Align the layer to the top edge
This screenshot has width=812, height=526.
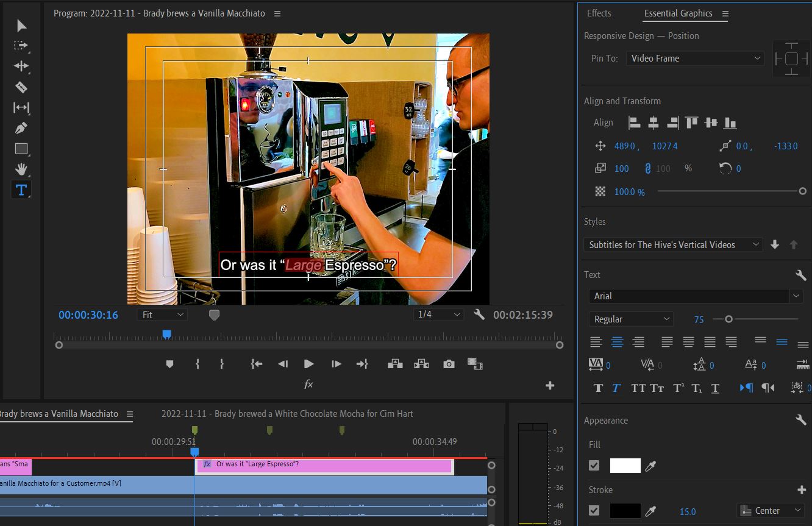[691, 123]
